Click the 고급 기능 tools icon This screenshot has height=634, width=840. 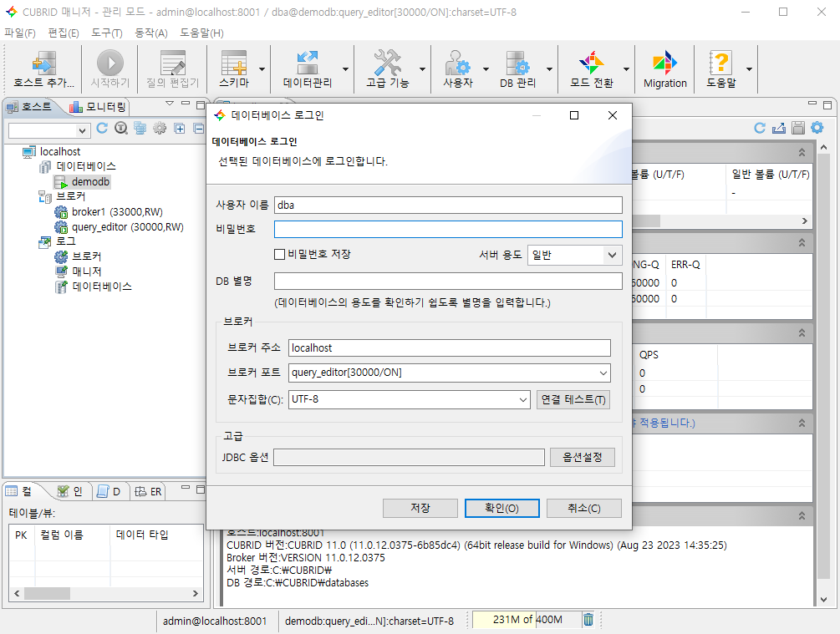click(x=387, y=63)
